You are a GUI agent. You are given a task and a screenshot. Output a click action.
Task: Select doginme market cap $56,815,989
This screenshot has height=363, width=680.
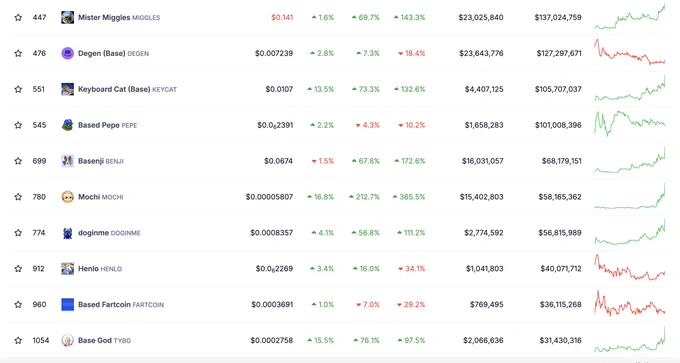pyautogui.click(x=560, y=233)
